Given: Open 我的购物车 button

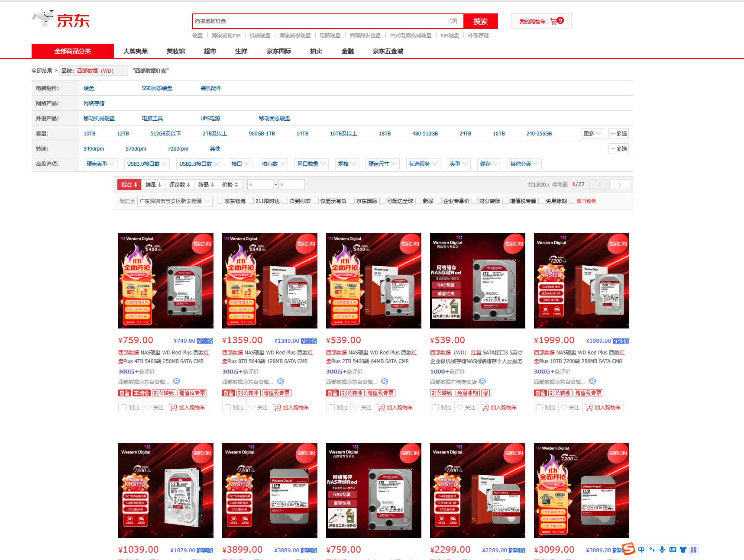Looking at the screenshot, I should tap(541, 21).
